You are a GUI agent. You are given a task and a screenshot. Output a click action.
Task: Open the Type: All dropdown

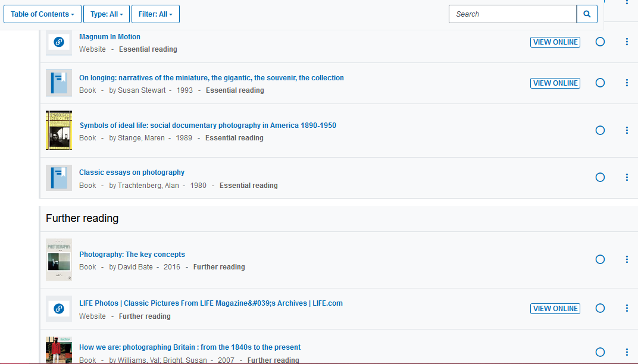(x=107, y=14)
